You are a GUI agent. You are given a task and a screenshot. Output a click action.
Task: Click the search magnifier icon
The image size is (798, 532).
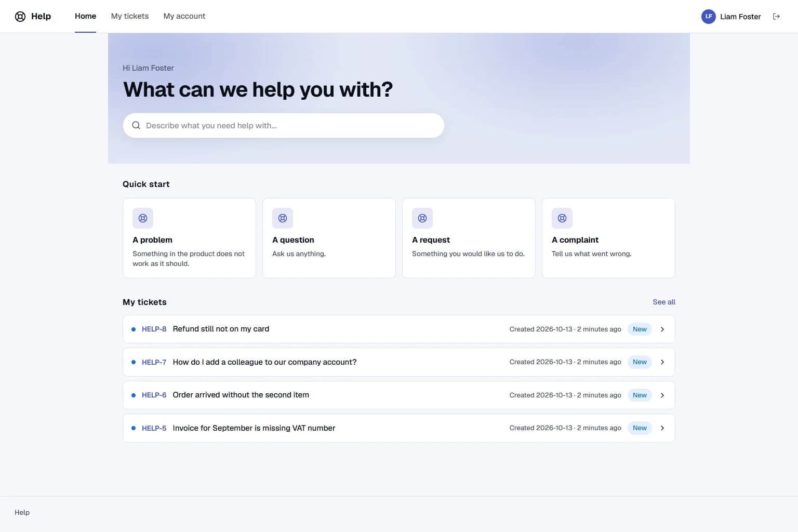[136, 125]
